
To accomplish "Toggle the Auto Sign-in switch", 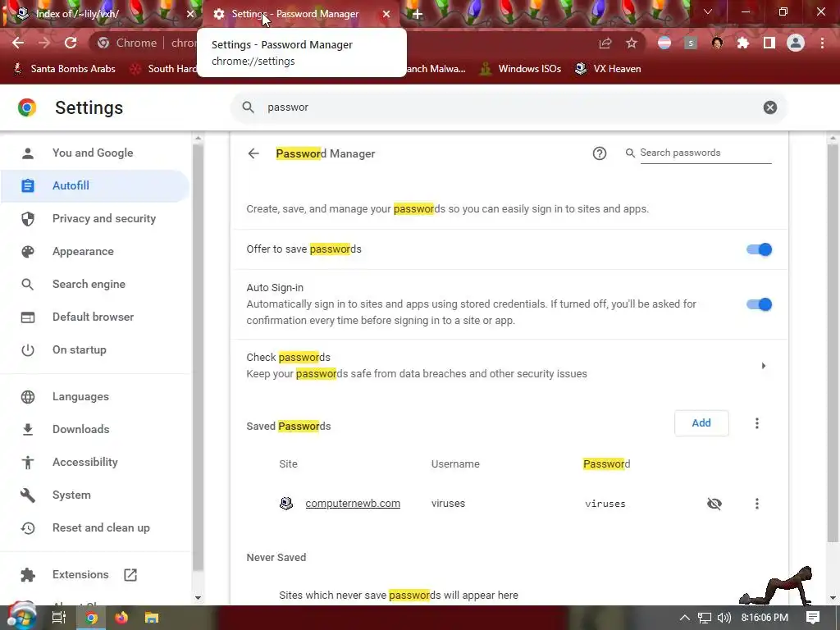I will pos(759,305).
